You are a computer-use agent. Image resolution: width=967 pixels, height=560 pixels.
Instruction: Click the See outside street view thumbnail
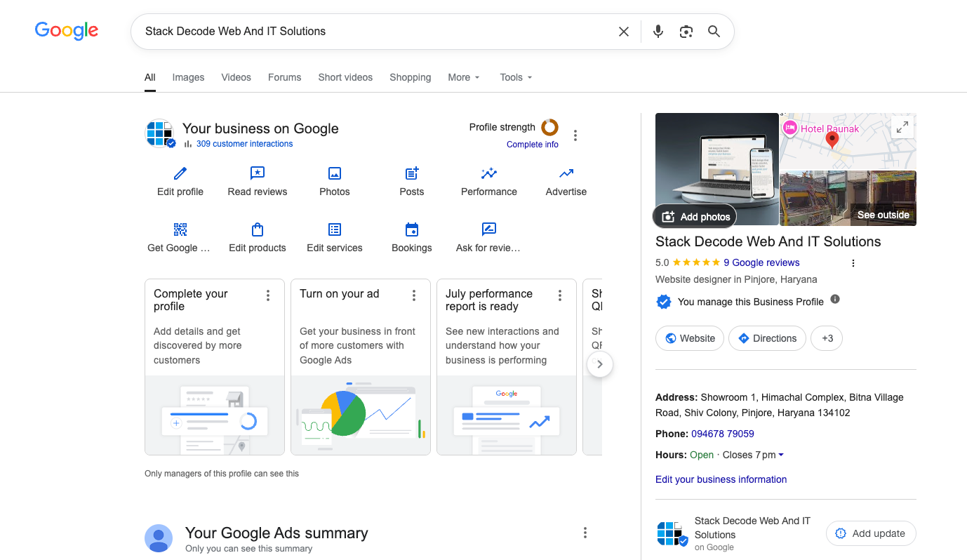(x=848, y=198)
